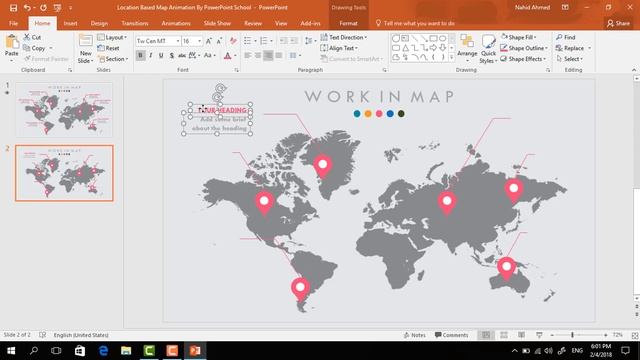
Task: Insert a New Slide
Action: click(86, 49)
